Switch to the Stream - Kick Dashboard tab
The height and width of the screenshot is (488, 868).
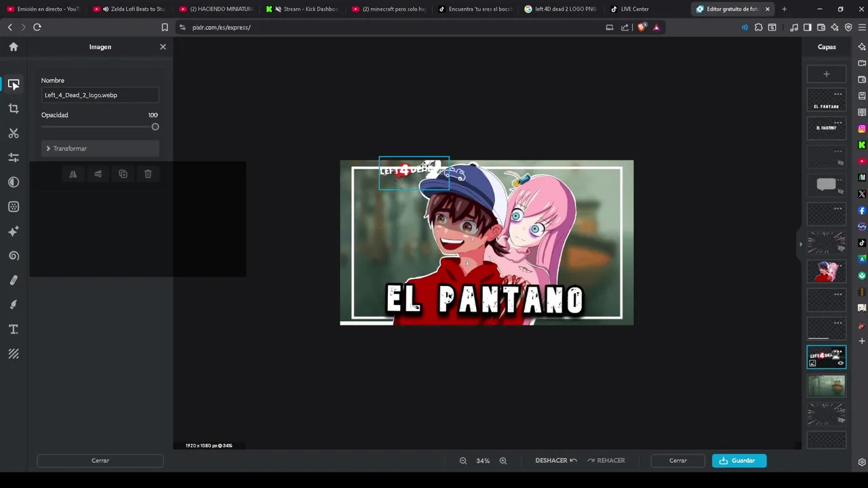coord(302,9)
